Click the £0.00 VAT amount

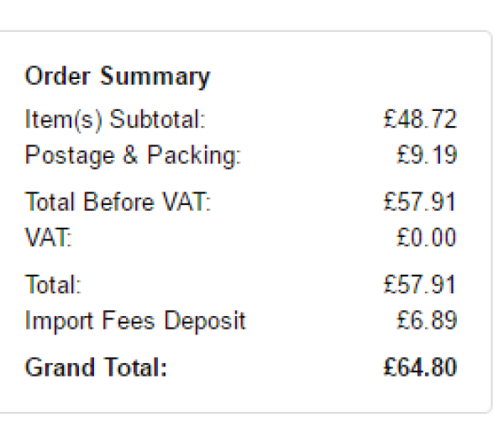[x=426, y=237]
